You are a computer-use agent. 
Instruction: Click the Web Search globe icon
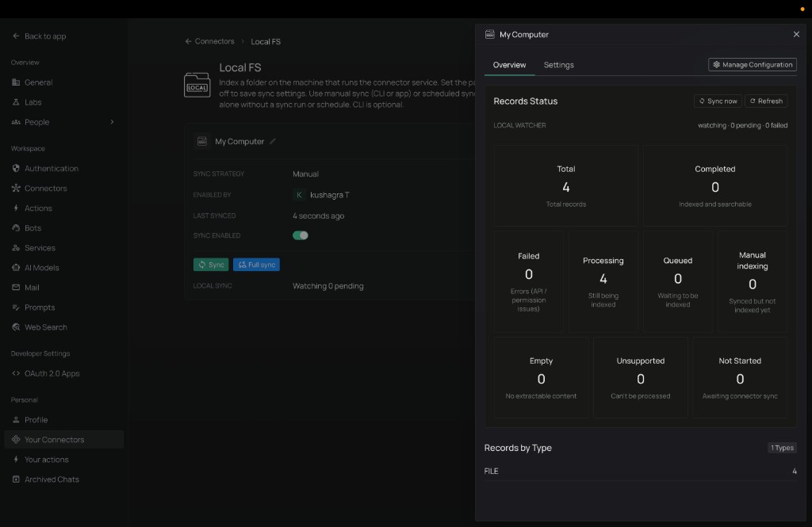(16, 327)
